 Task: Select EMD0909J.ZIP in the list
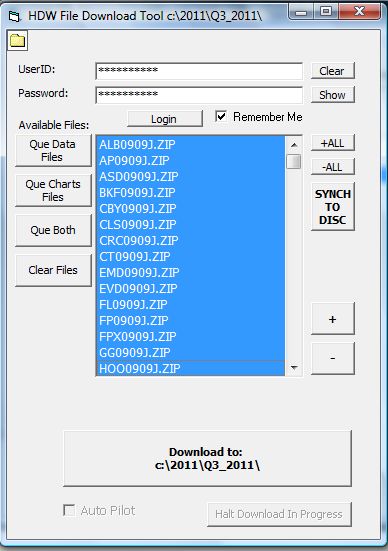190,272
